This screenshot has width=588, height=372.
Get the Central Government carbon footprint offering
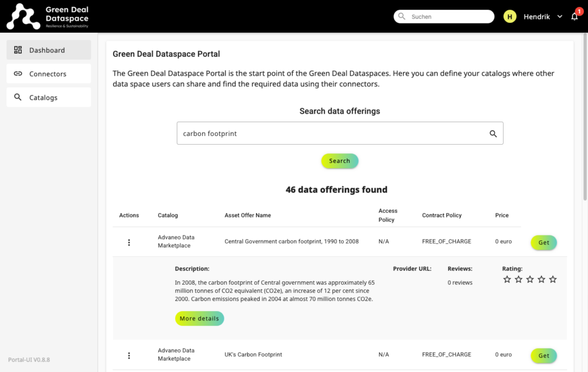pos(543,242)
